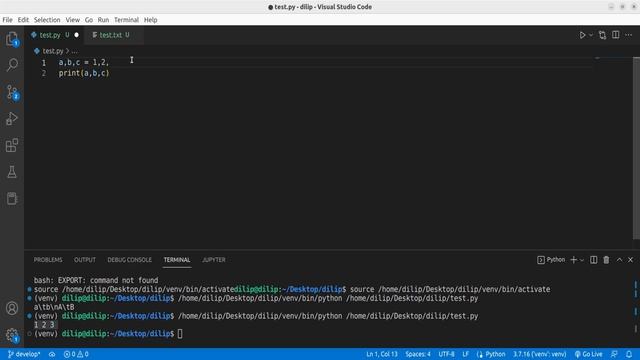Click line 2 print(a,b,c) code
This screenshot has height=360, width=640.
click(x=84, y=73)
